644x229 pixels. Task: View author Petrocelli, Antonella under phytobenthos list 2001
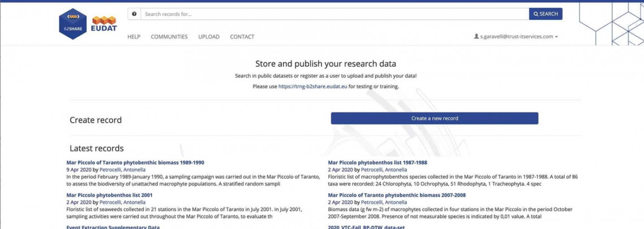[123, 202]
